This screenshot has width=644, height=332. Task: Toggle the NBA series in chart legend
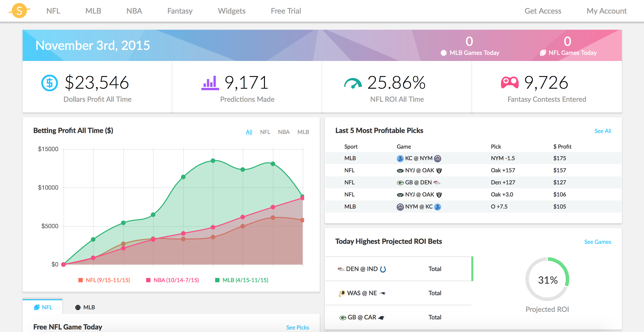[172, 280]
